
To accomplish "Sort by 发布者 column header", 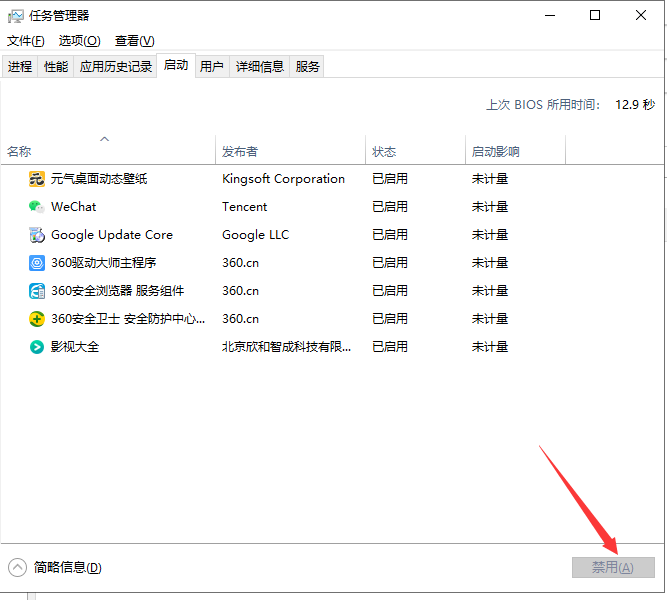I will click(240, 152).
